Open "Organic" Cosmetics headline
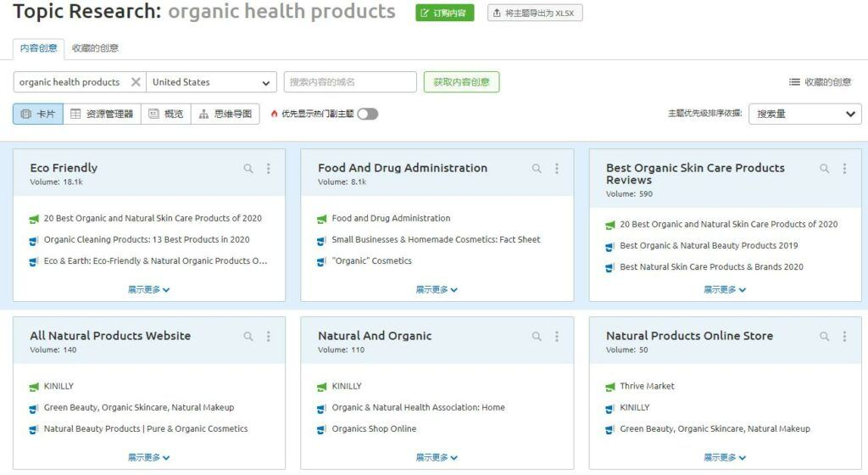Viewport: 868px width, 475px height. (371, 261)
